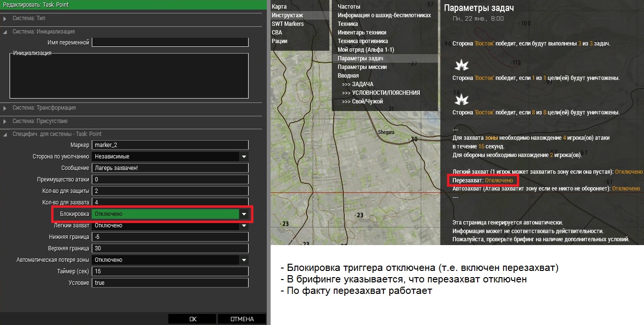This screenshot has height=325, width=644.
Task: Select Параметры миссии in the briefing list
Action: tap(362, 67)
